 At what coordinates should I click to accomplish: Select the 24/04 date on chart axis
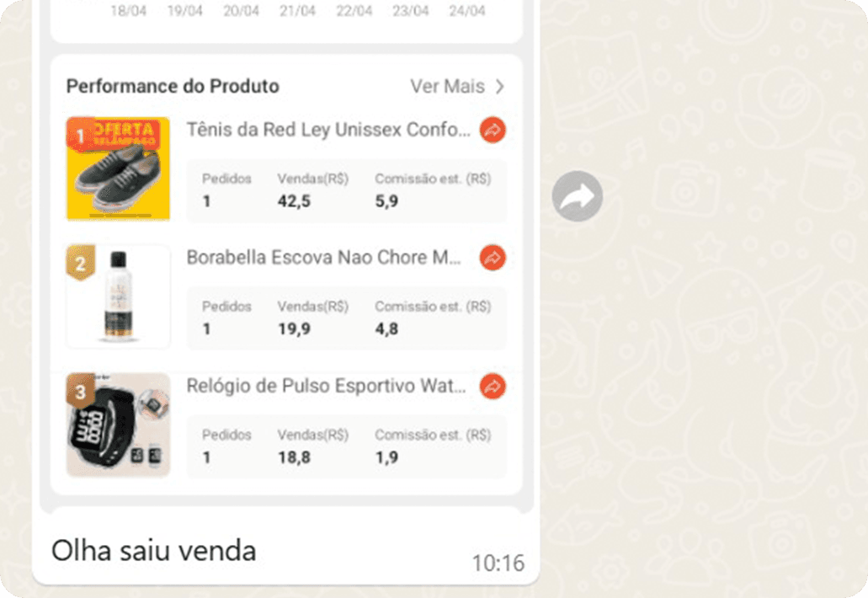click(x=466, y=10)
